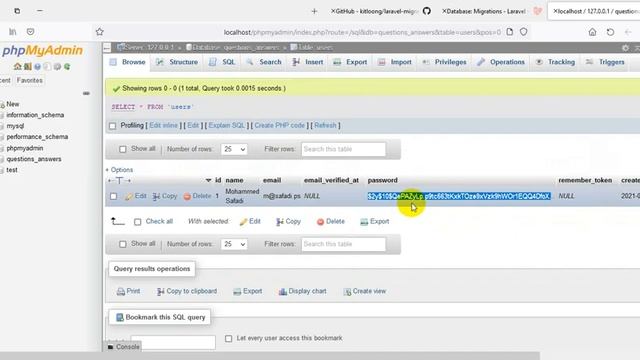
Task: Open the Tracking tab
Action: pos(555,62)
